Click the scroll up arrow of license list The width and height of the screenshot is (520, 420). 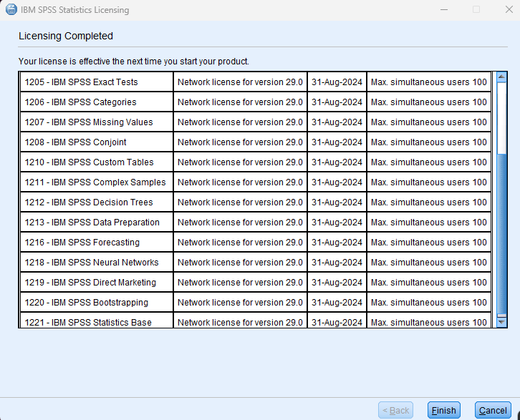pos(501,77)
